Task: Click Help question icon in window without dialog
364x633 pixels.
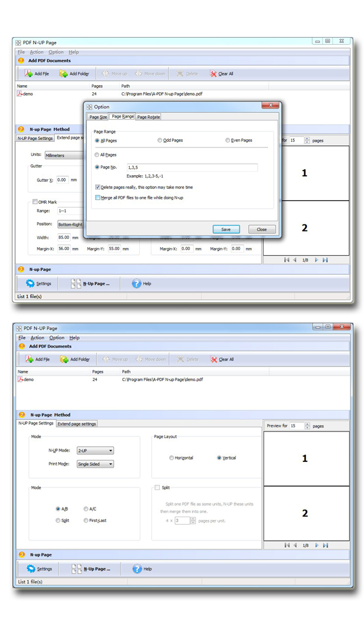Action: pyautogui.click(x=137, y=569)
